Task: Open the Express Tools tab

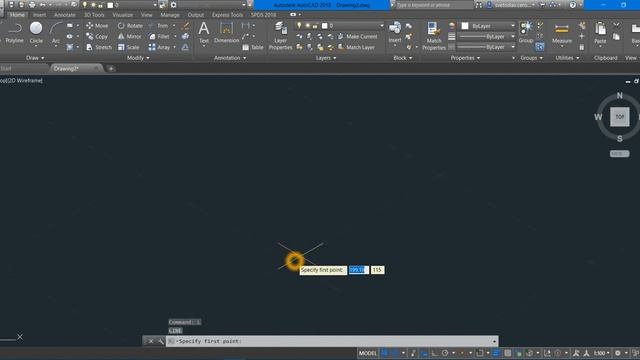Action: click(227, 15)
